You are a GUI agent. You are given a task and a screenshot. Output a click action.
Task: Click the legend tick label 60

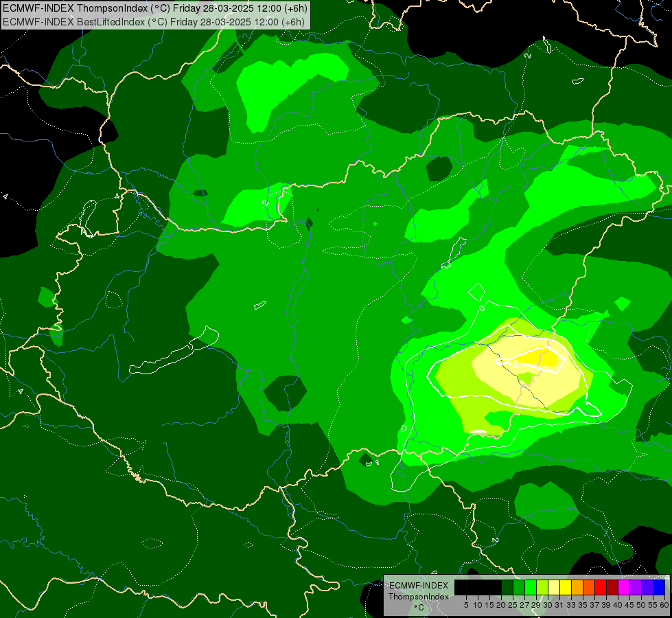coord(664,605)
